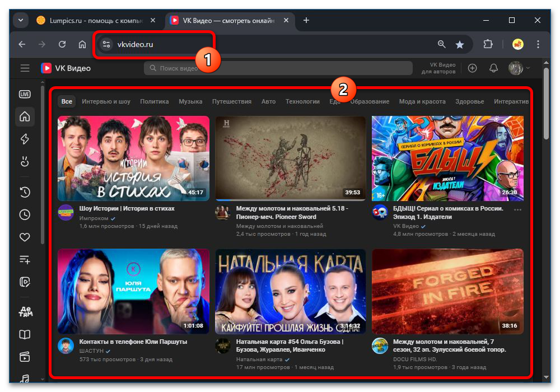Play the Юля Паршута video thumbnail

click(x=134, y=291)
